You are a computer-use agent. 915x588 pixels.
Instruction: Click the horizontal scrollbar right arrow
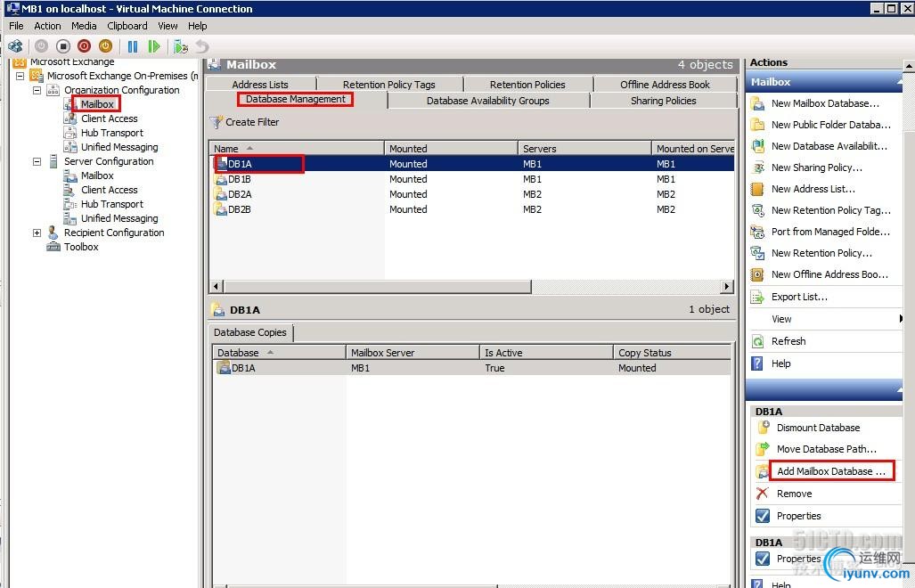tap(727, 286)
